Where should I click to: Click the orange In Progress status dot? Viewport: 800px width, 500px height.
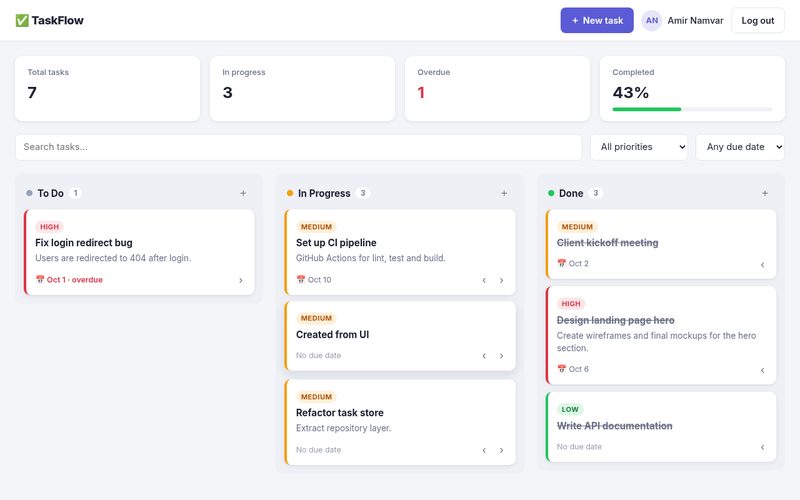pos(290,193)
